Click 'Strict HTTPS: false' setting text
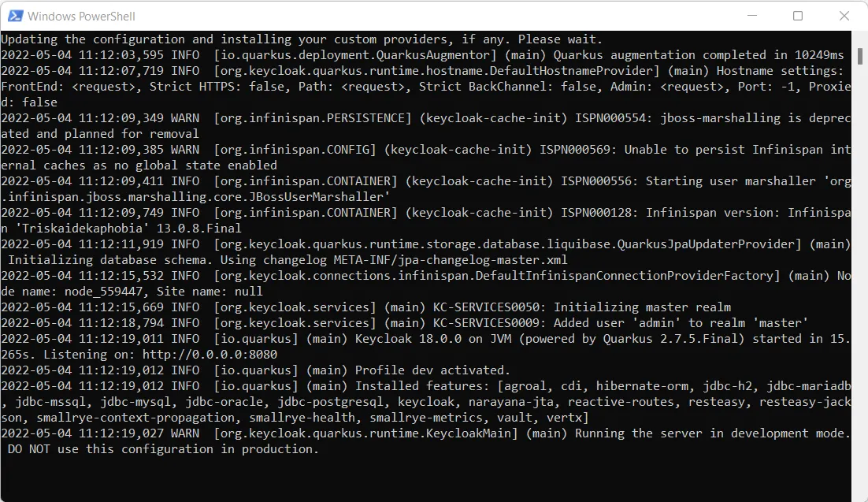 (x=217, y=87)
